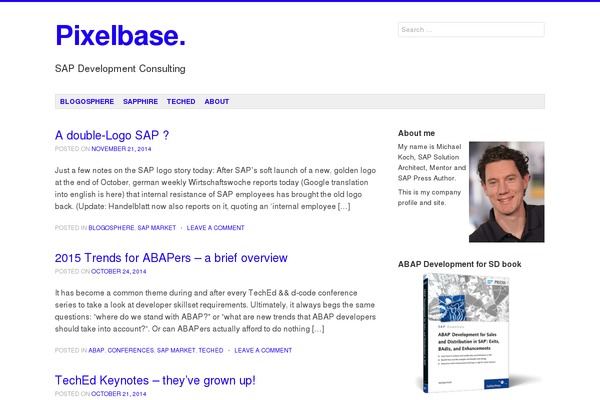
Task: Open the Pixelbase. site title link
Action: 121,35
